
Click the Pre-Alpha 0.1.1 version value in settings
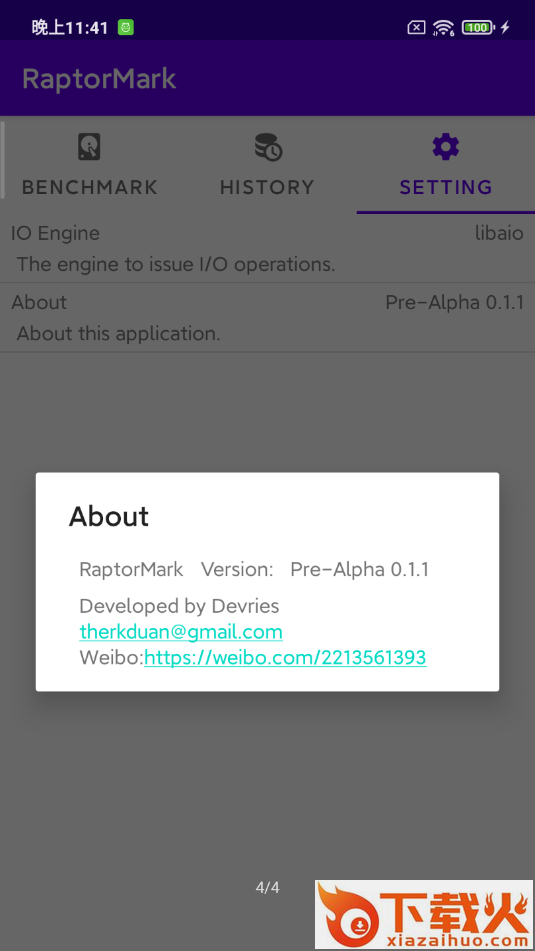(454, 303)
